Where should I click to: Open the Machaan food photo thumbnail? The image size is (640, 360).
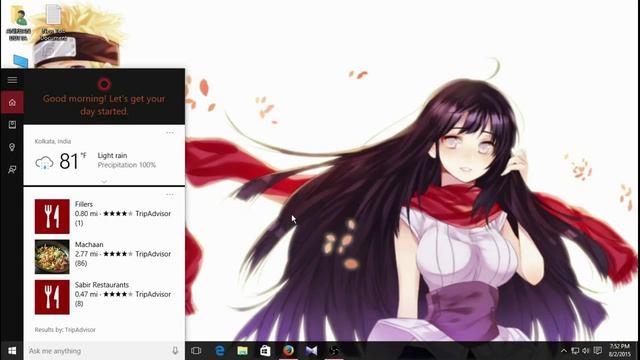click(x=52, y=257)
